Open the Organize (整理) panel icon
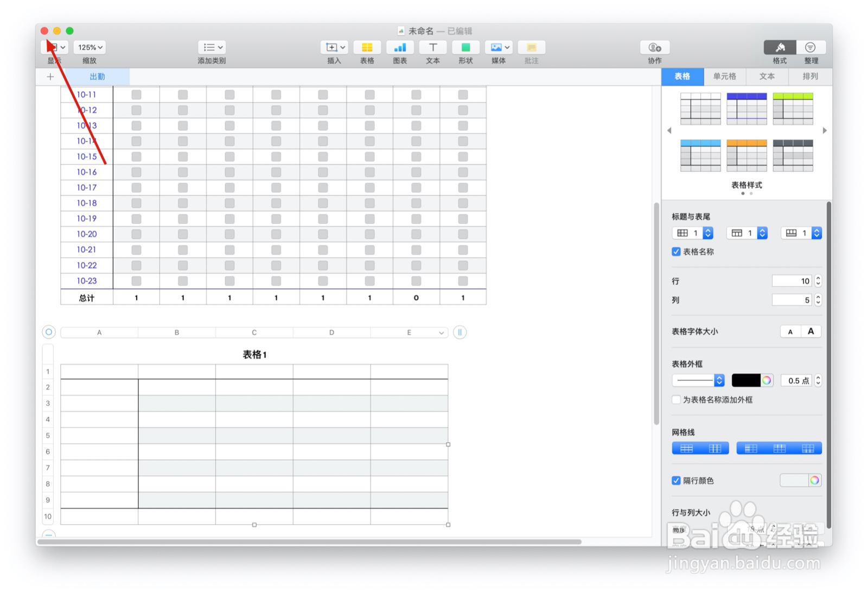 (x=810, y=47)
